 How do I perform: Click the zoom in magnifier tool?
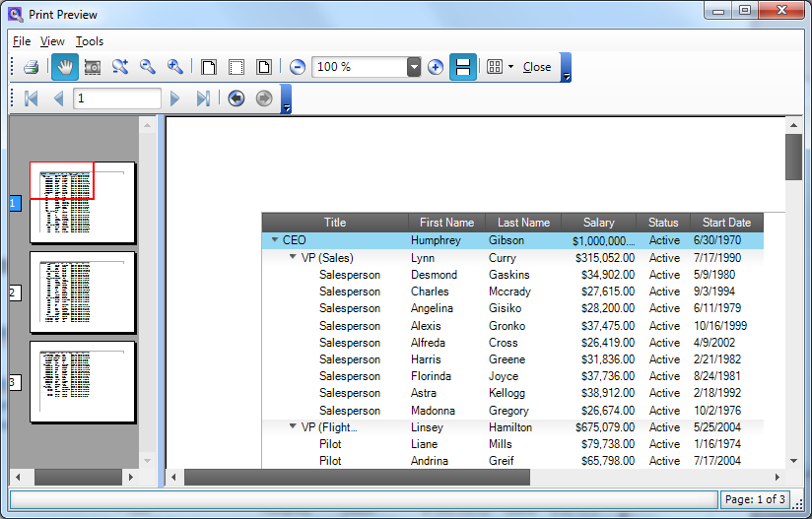175,67
